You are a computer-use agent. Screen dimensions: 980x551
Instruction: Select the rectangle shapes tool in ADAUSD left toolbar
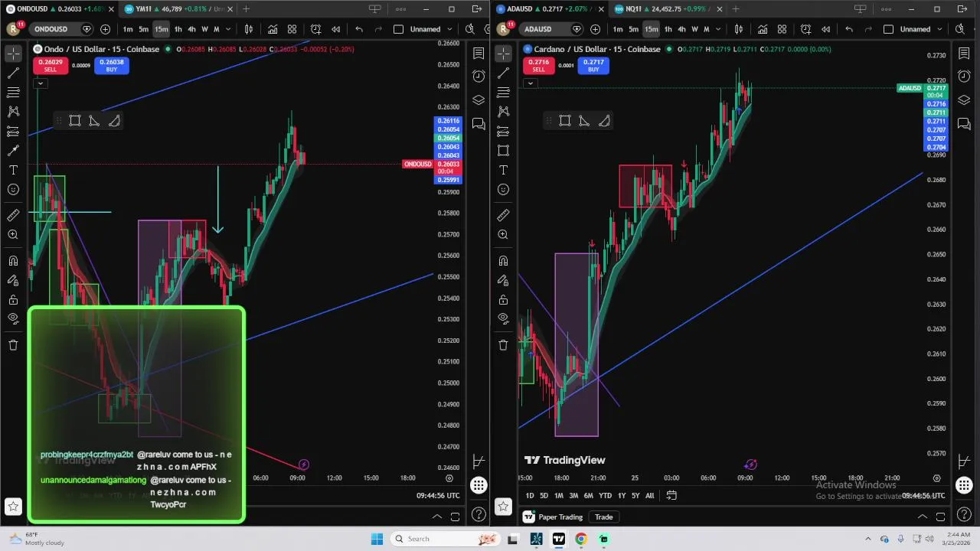(x=503, y=151)
